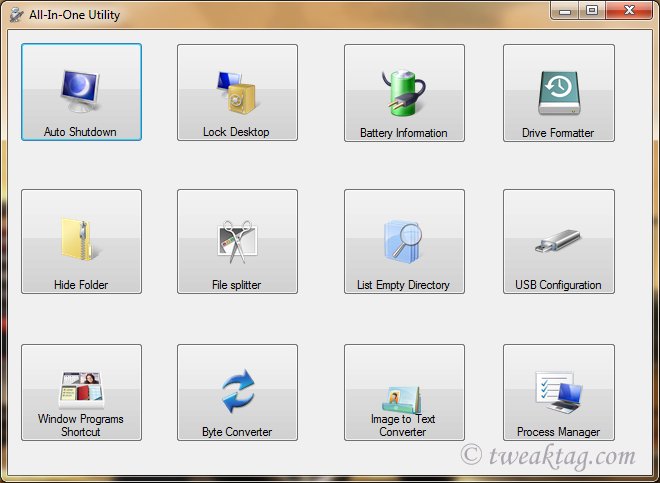Open Image to Text Converter
Image resolution: width=660 pixels, height=483 pixels.
pyautogui.click(x=404, y=392)
